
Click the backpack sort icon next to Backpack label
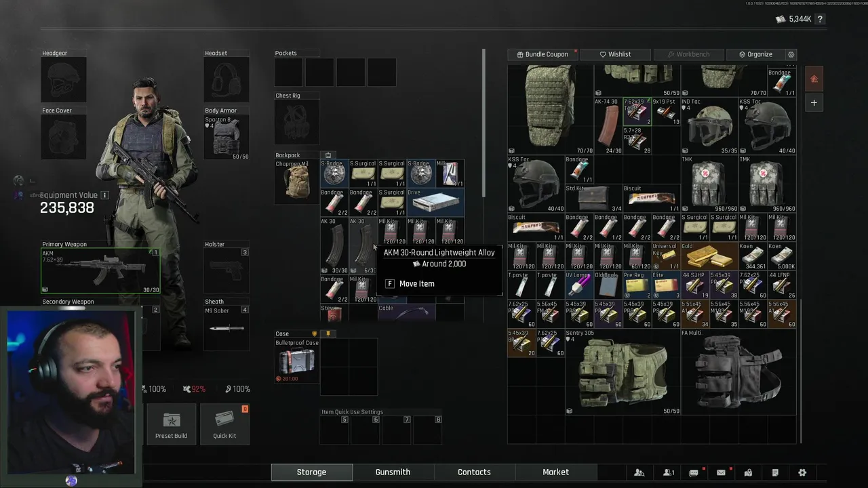point(328,155)
